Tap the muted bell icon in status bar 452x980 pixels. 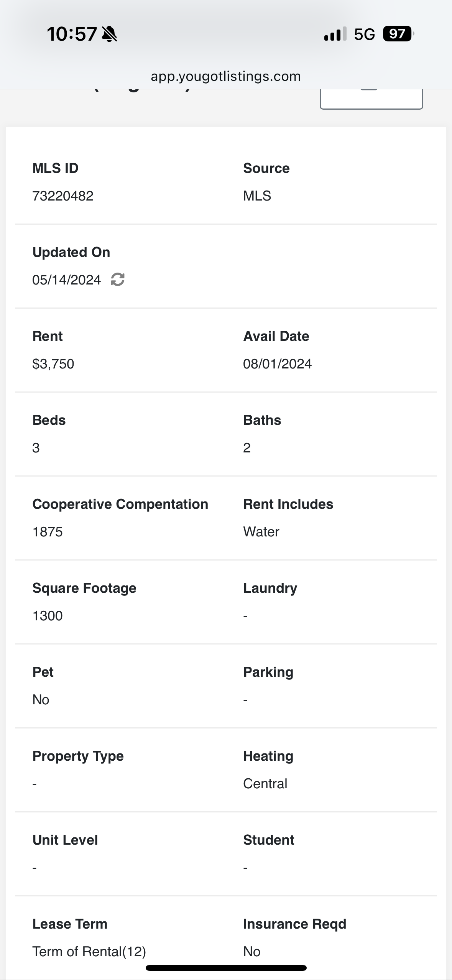110,34
